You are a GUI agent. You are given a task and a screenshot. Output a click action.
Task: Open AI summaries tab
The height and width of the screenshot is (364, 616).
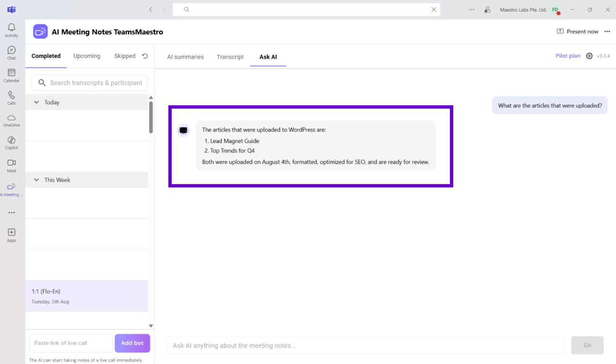[x=186, y=57]
